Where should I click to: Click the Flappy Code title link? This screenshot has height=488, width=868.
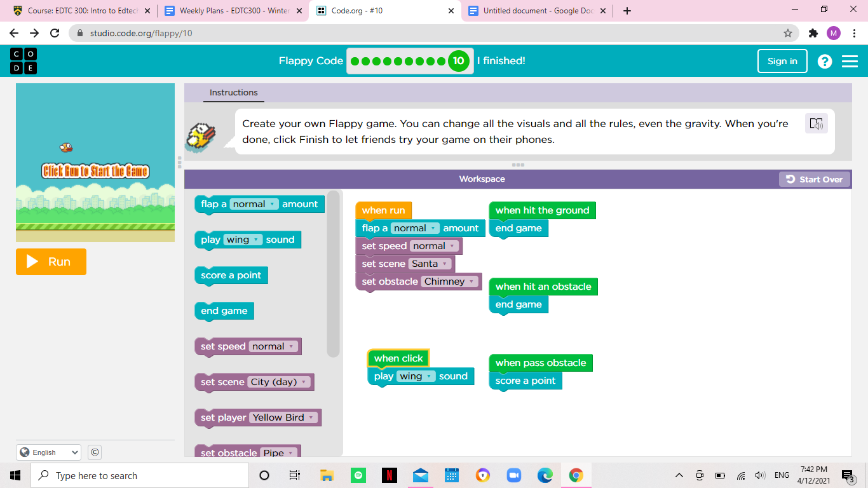click(311, 61)
